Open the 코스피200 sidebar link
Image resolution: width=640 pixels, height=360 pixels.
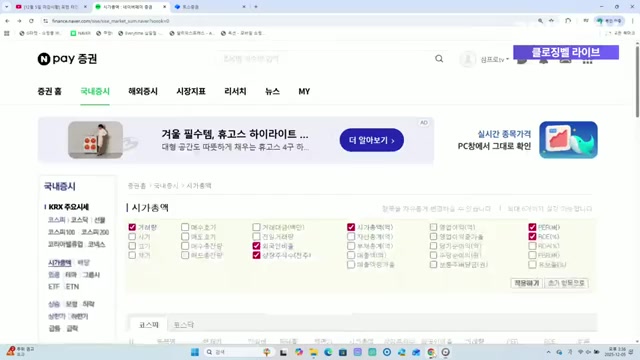pyautogui.click(x=95, y=232)
